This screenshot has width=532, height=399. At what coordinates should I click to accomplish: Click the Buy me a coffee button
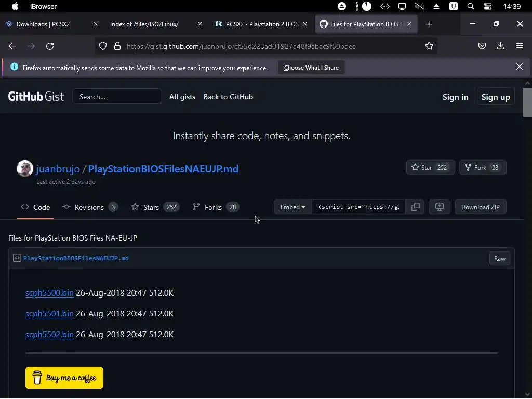click(64, 378)
